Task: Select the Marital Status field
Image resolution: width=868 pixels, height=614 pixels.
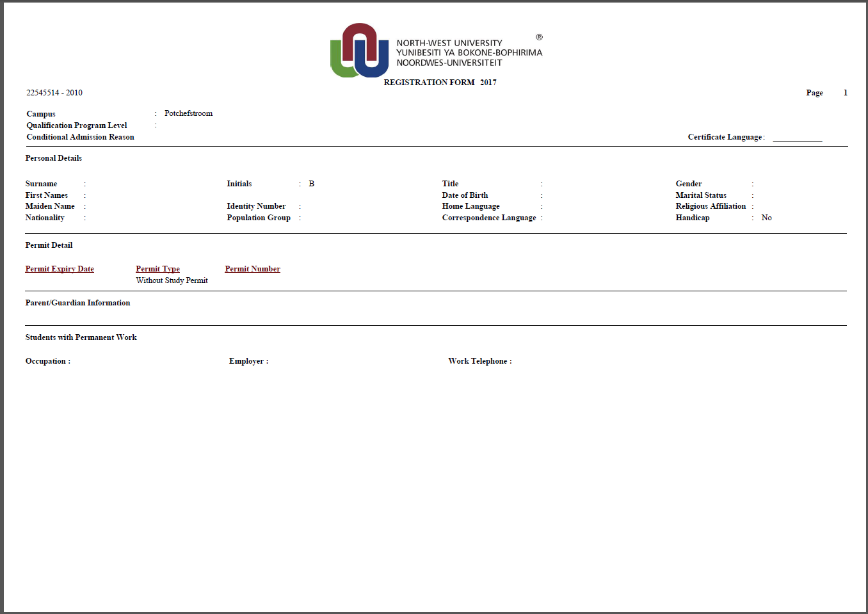Action: (x=701, y=195)
